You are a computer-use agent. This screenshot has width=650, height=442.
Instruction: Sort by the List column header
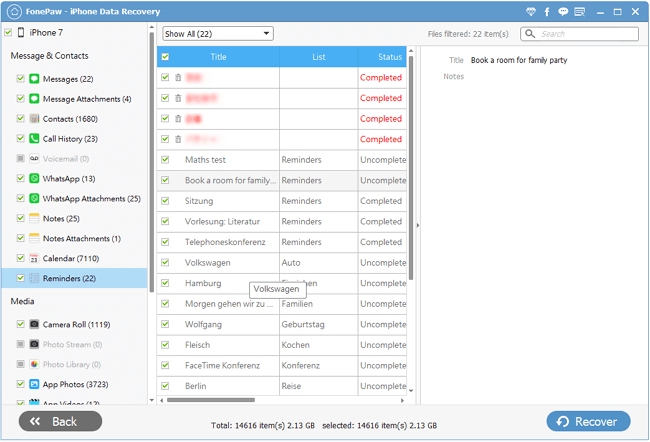coord(318,57)
